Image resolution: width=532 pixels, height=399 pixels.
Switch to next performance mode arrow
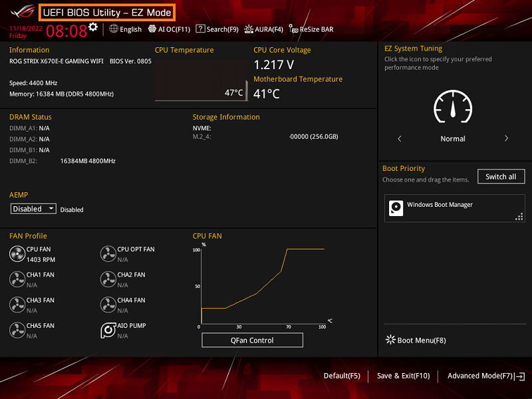pos(506,138)
